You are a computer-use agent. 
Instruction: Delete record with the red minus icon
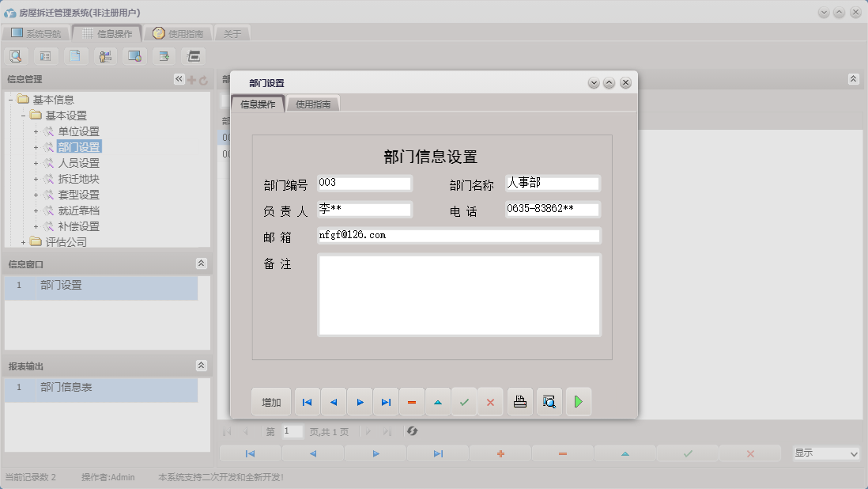(x=411, y=401)
